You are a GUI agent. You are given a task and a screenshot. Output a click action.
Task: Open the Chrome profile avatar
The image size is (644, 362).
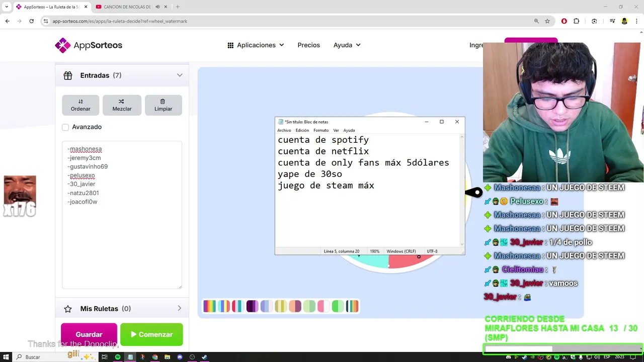point(624,21)
